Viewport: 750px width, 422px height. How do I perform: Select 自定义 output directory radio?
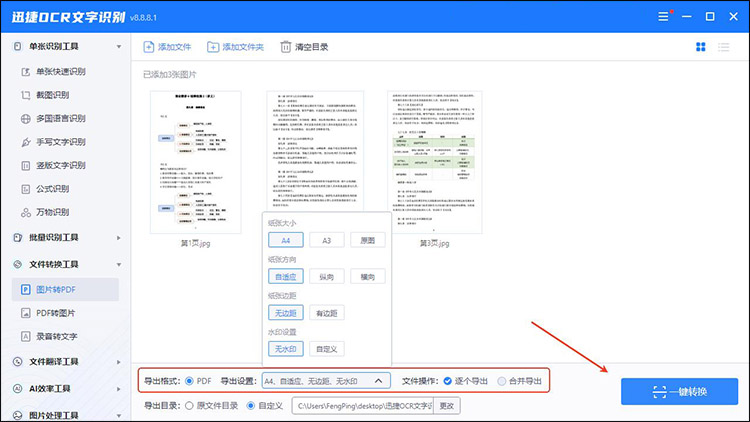coord(251,406)
